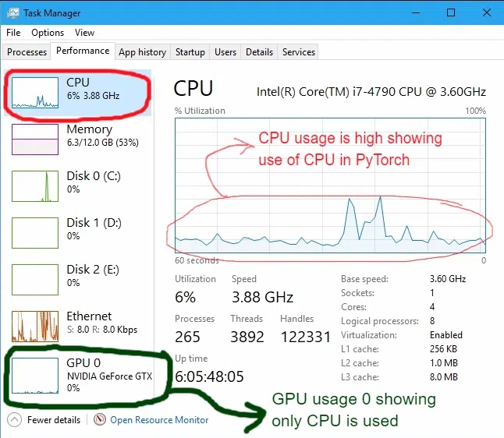The height and width of the screenshot is (438, 504).
Task: Open the Details tab
Action: [x=259, y=52]
